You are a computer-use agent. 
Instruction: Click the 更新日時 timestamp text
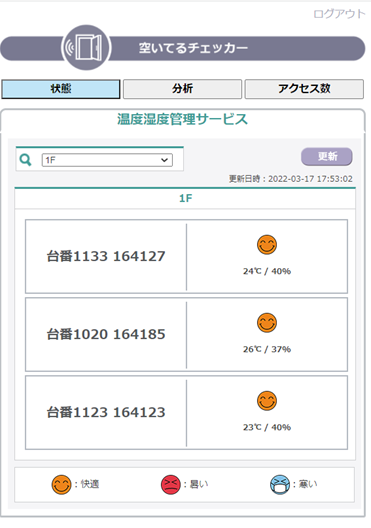point(291,179)
